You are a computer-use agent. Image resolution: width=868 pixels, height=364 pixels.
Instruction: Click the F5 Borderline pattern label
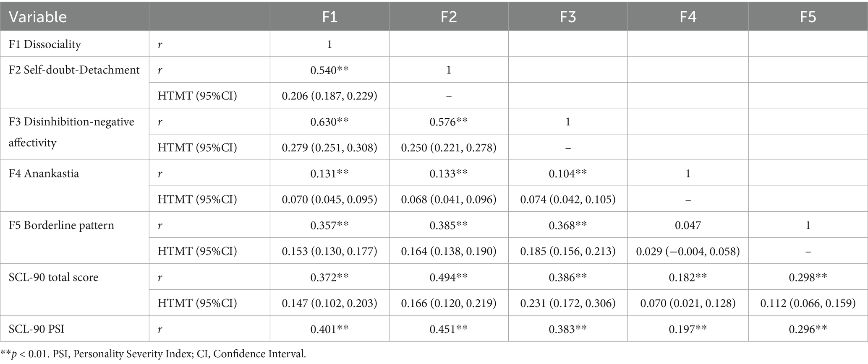click(61, 225)
